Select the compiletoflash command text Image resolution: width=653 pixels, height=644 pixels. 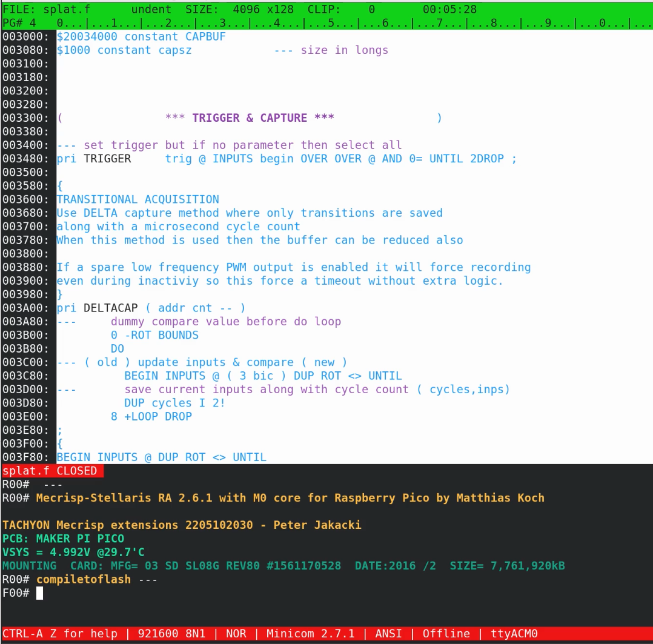click(83, 579)
